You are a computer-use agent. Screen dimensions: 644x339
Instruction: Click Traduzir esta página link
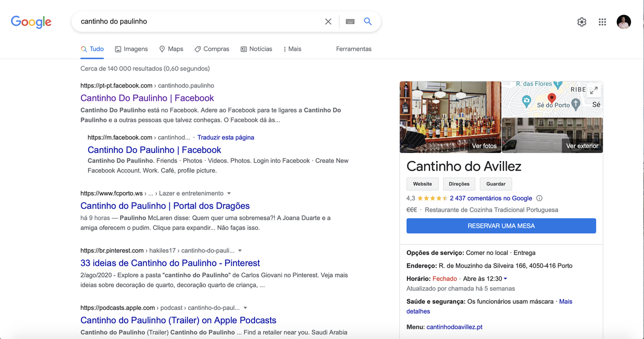[225, 137]
